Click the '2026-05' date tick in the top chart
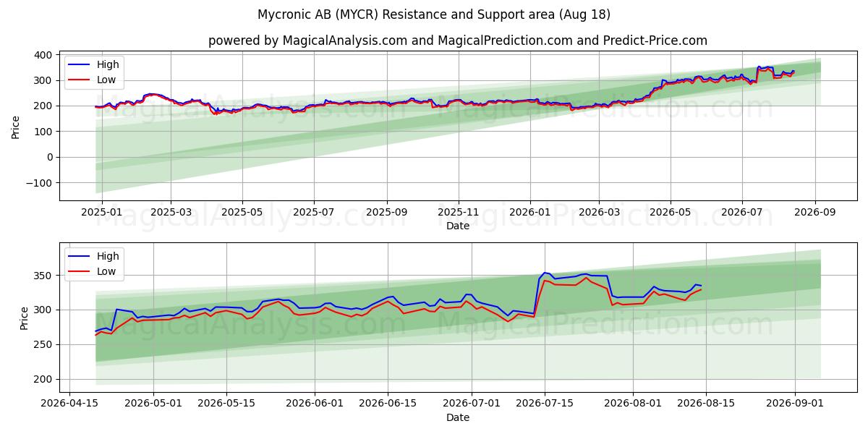 point(670,213)
